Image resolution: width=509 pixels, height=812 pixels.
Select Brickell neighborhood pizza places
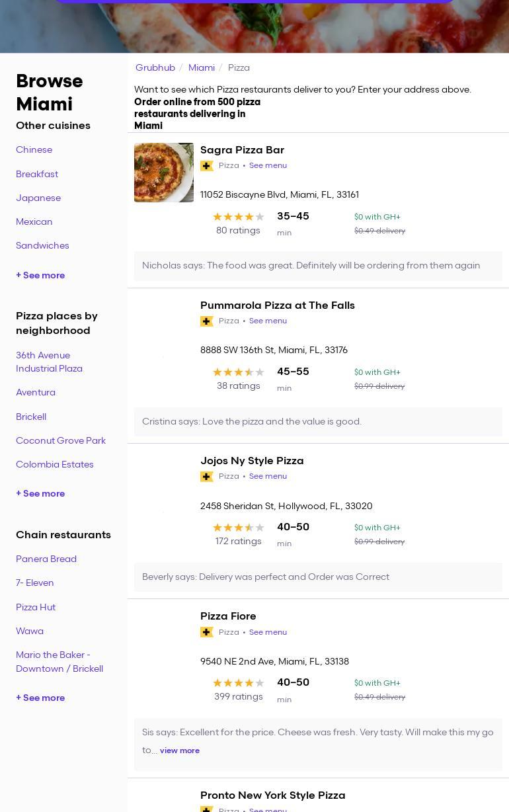(31, 417)
